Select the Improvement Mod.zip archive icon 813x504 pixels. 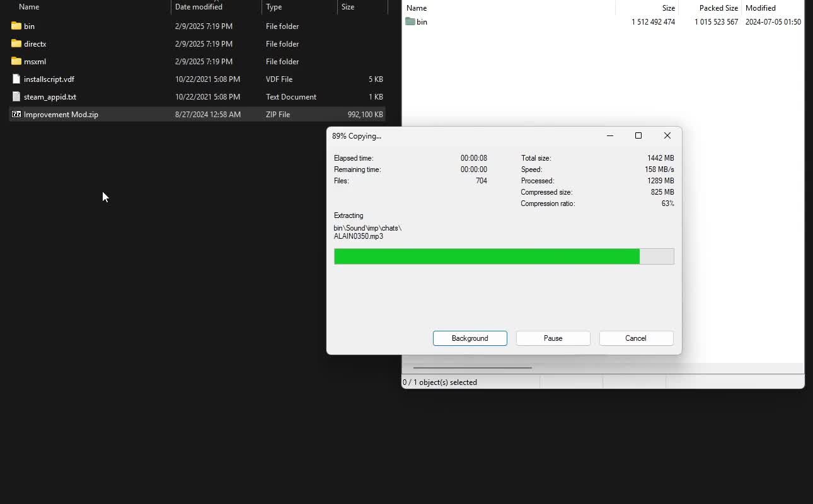(16, 114)
